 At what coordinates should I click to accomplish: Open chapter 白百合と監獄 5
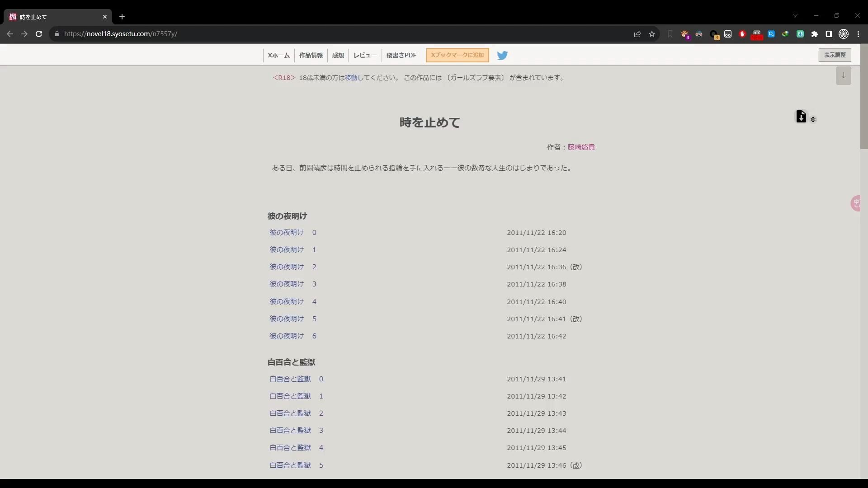pyautogui.click(x=296, y=465)
